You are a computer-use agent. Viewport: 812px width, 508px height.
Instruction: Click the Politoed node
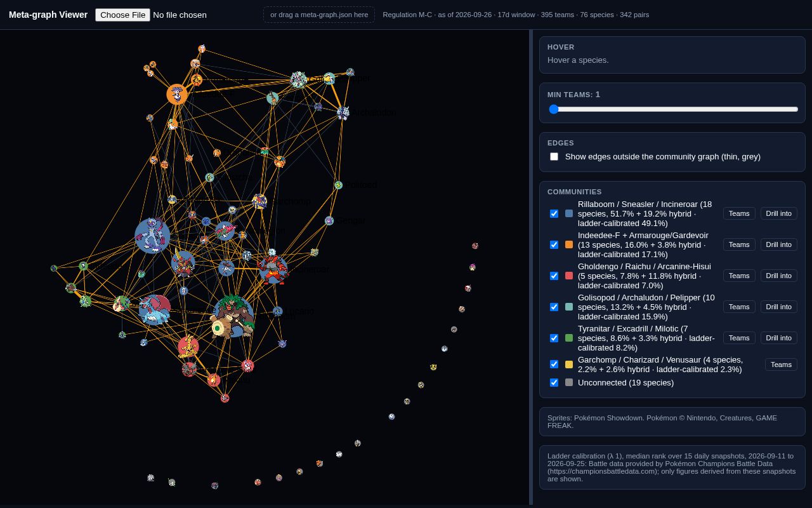click(x=338, y=185)
